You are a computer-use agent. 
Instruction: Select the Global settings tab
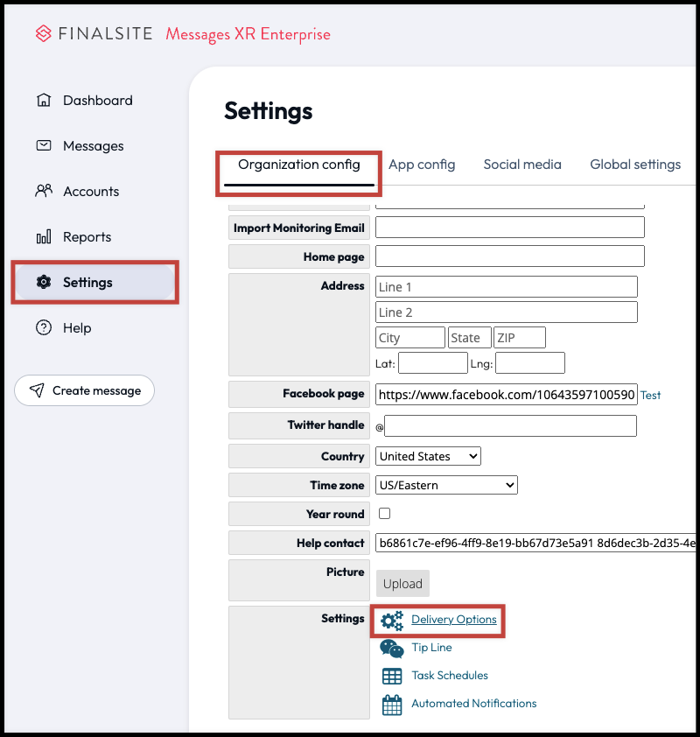[635, 164]
